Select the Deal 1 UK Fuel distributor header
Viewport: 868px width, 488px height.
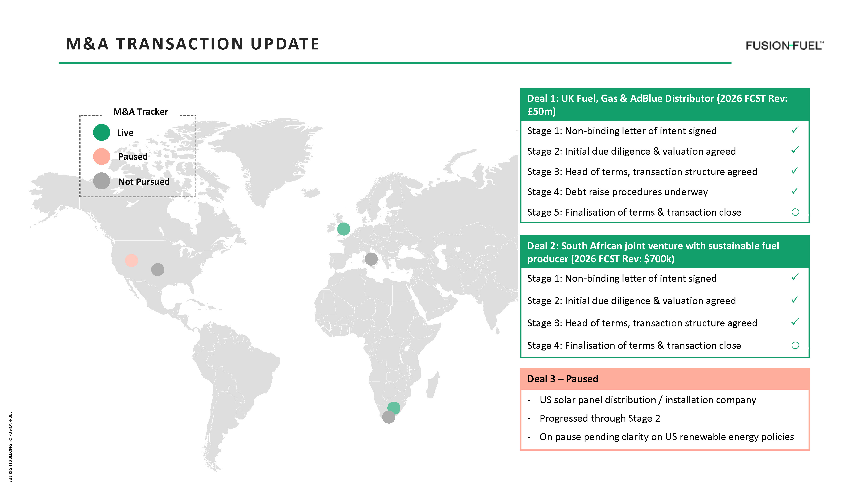(x=657, y=105)
